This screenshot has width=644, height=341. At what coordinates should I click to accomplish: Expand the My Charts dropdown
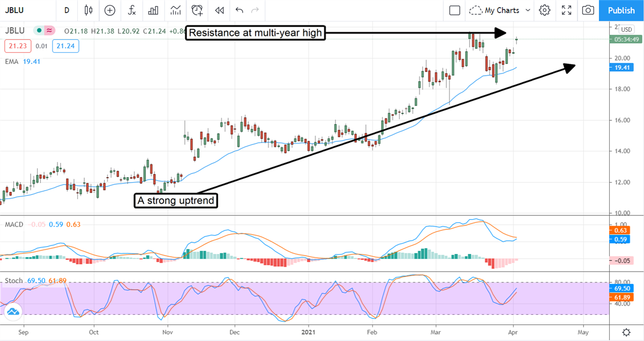point(499,10)
